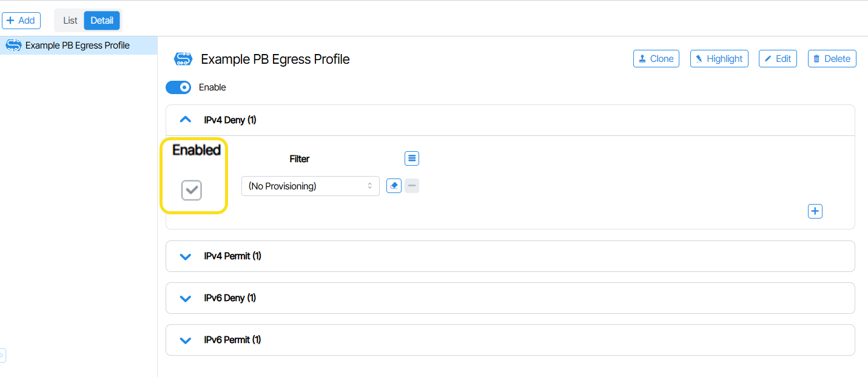This screenshot has height=377, width=868.
Task: Click the profile icon in the sidebar list
Action: [13, 46]
